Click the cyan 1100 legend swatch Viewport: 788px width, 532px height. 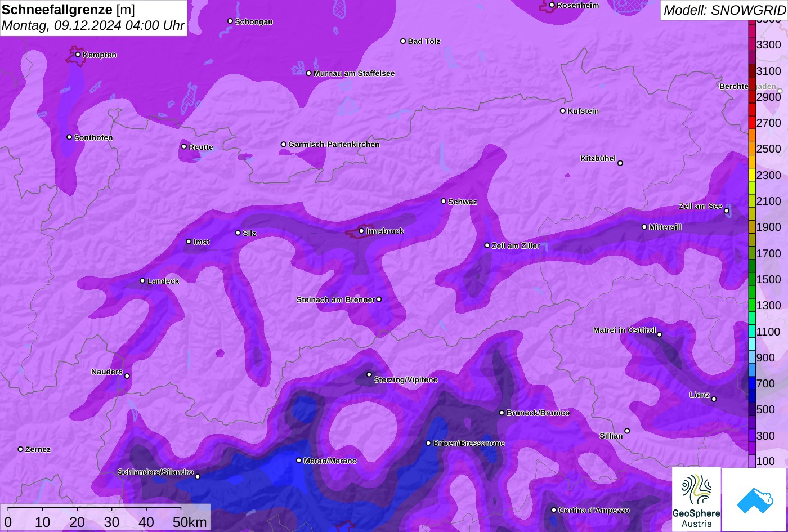pyautogui.click(x=752, y=332)
